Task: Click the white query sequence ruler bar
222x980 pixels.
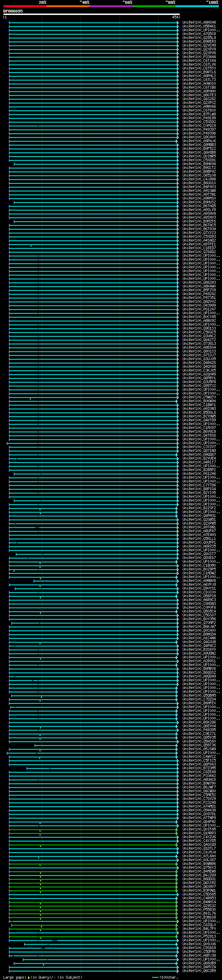Action: coord(92,14)
